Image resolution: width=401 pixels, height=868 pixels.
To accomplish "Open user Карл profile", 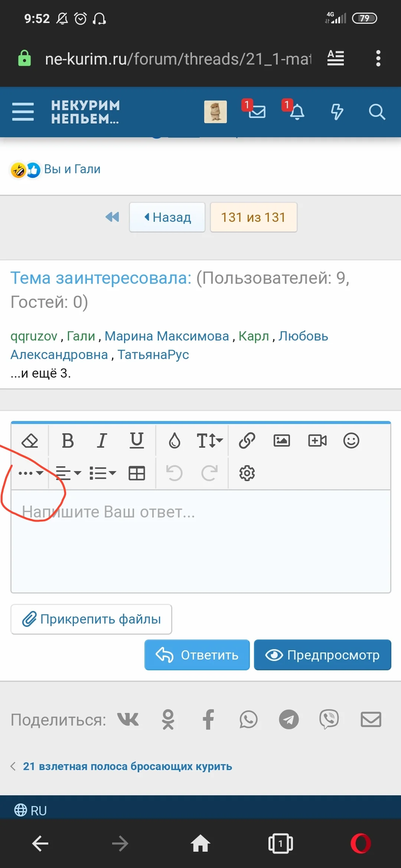I will point(254,336).
